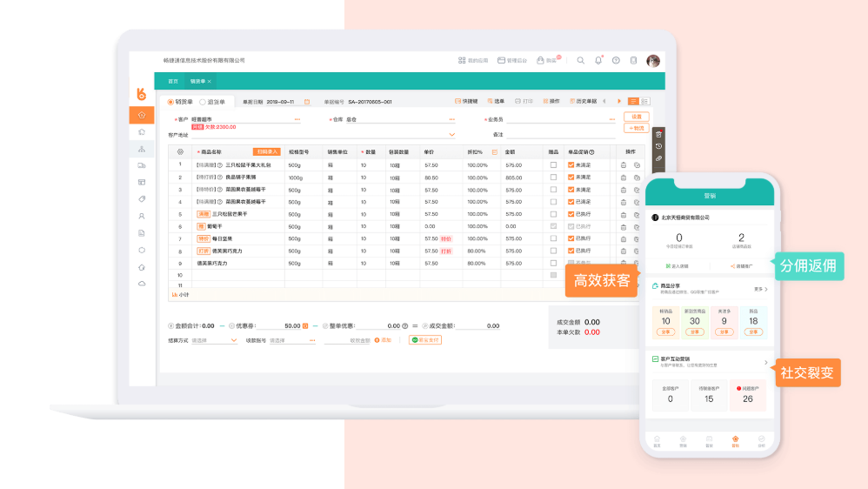Expand the 客户地址 dropdown
This screenshot has height=489, width=868.
click(451, 135)
